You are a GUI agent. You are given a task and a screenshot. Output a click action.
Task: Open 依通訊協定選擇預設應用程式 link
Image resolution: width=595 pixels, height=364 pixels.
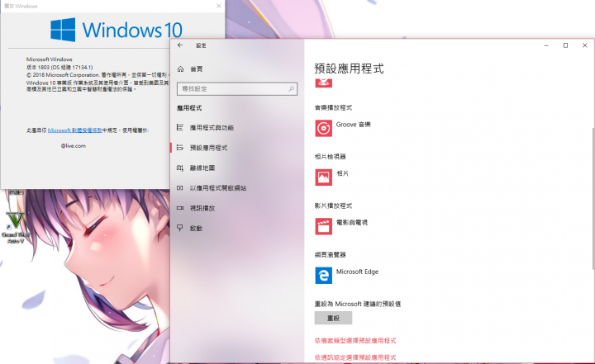[355, 357]
